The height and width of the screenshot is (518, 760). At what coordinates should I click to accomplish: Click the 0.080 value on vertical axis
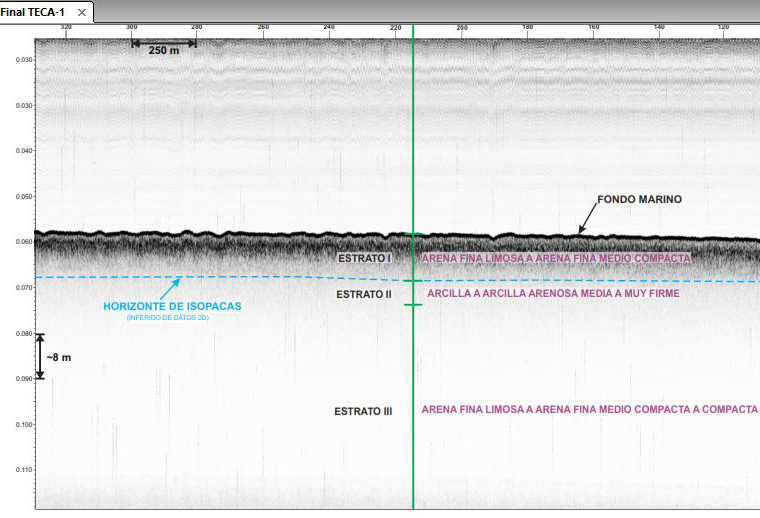point(24,333)
